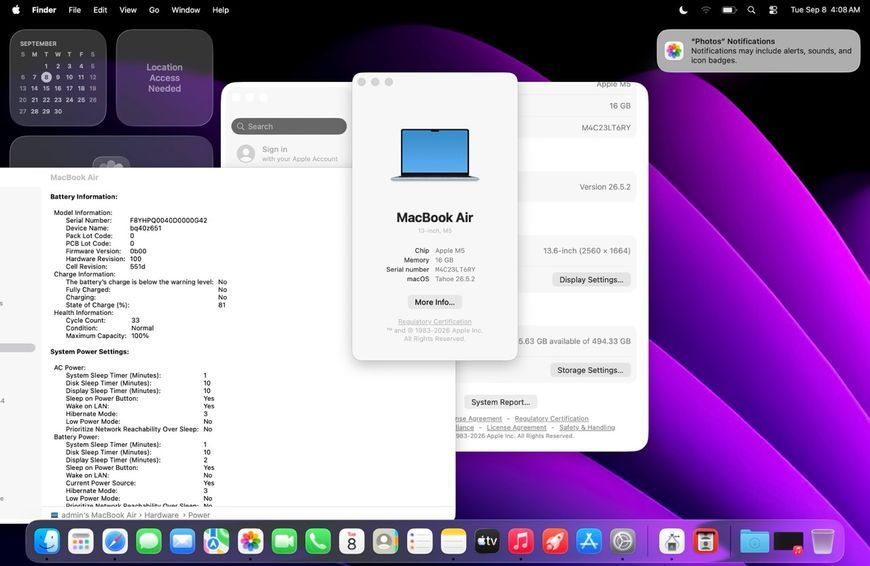This screenshot has height=566, width=870.
Task: Click the Version 26.5.2 text in Settings
Action: [x=605, y=187]
